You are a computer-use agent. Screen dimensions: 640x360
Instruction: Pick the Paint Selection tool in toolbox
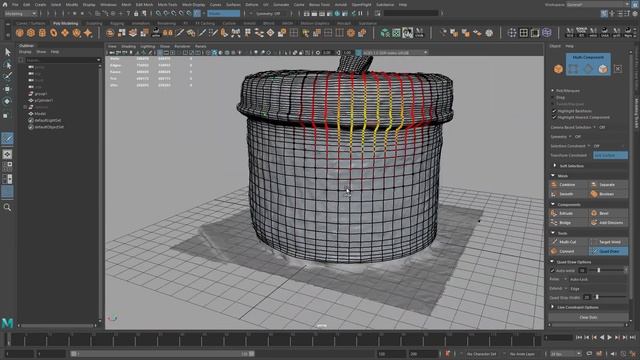pos(7,76)
